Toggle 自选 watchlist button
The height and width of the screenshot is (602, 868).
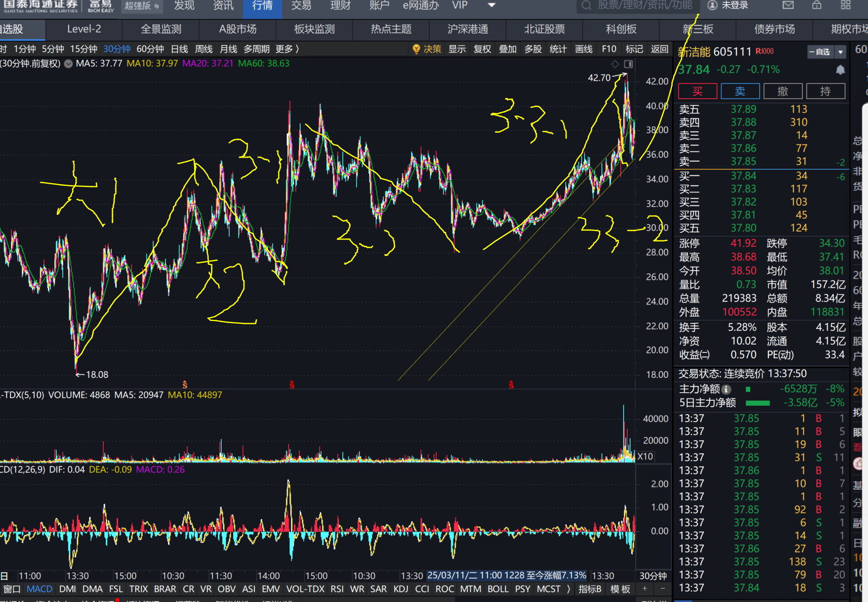[820, 52]
